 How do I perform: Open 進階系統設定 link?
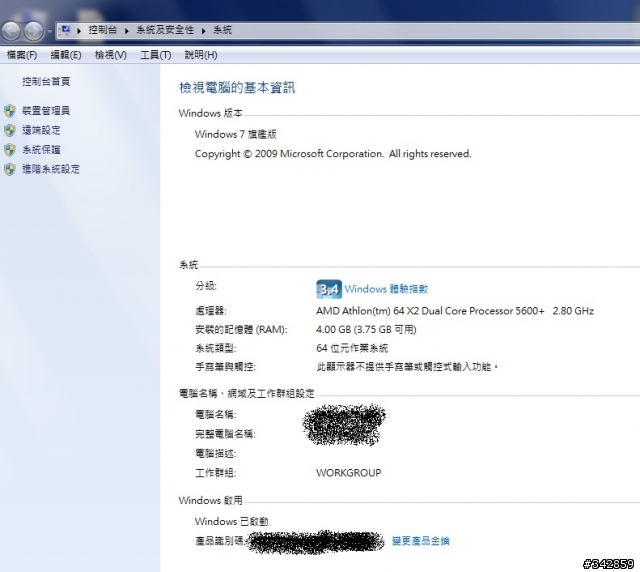51,169
